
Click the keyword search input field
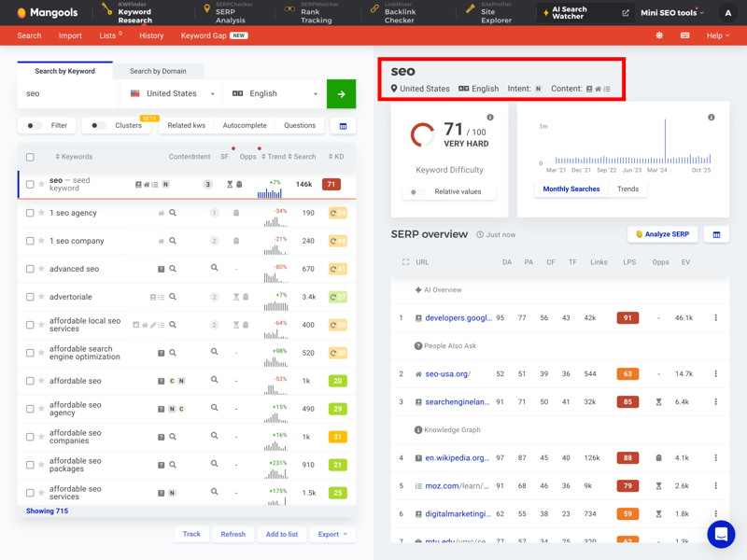67,93
